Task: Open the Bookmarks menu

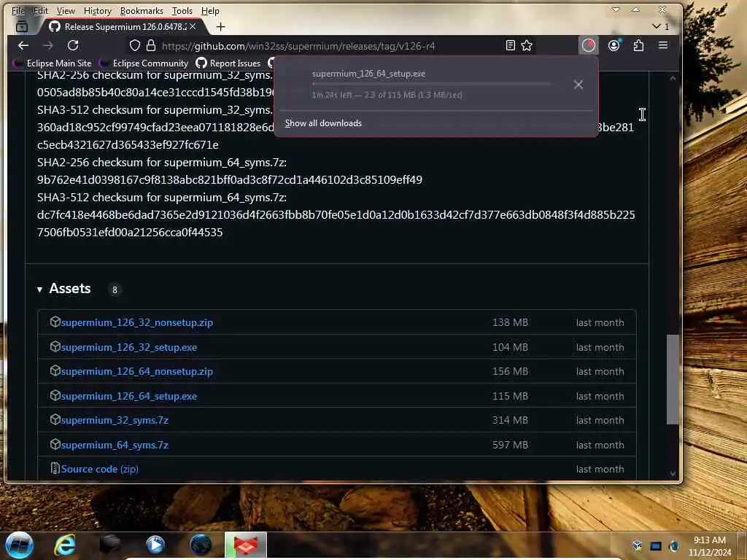Action: [x=142, y=10]
